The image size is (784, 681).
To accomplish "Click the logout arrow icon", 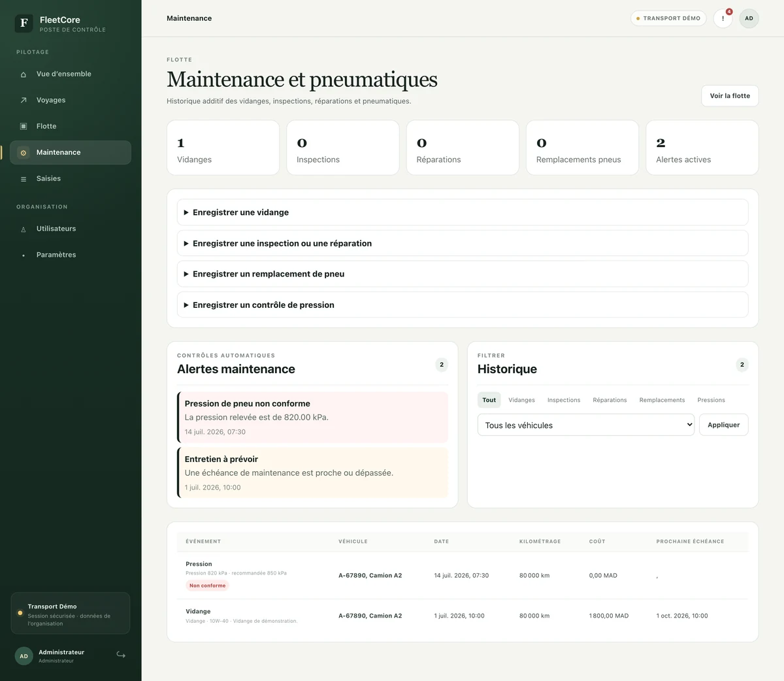I will (121, 655).
